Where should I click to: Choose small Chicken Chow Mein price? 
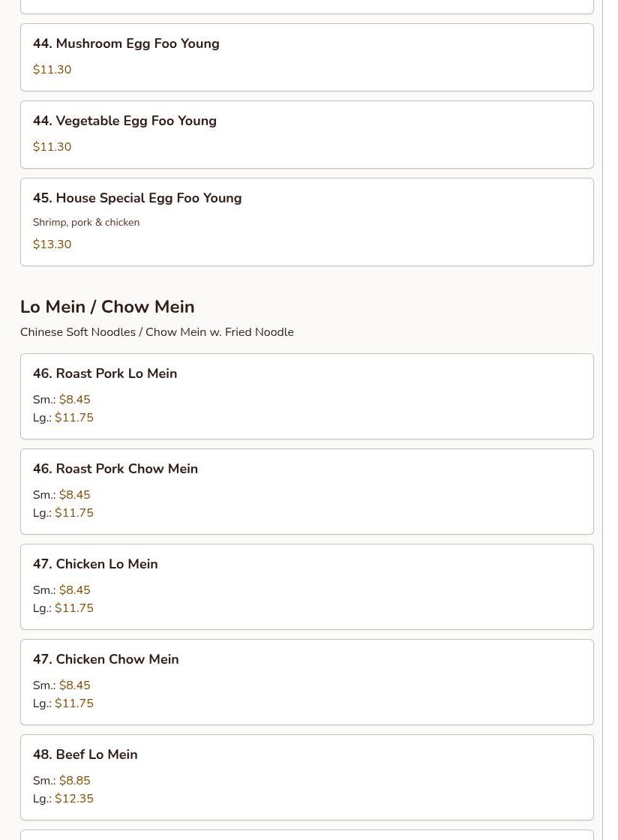tap(74, 685)
